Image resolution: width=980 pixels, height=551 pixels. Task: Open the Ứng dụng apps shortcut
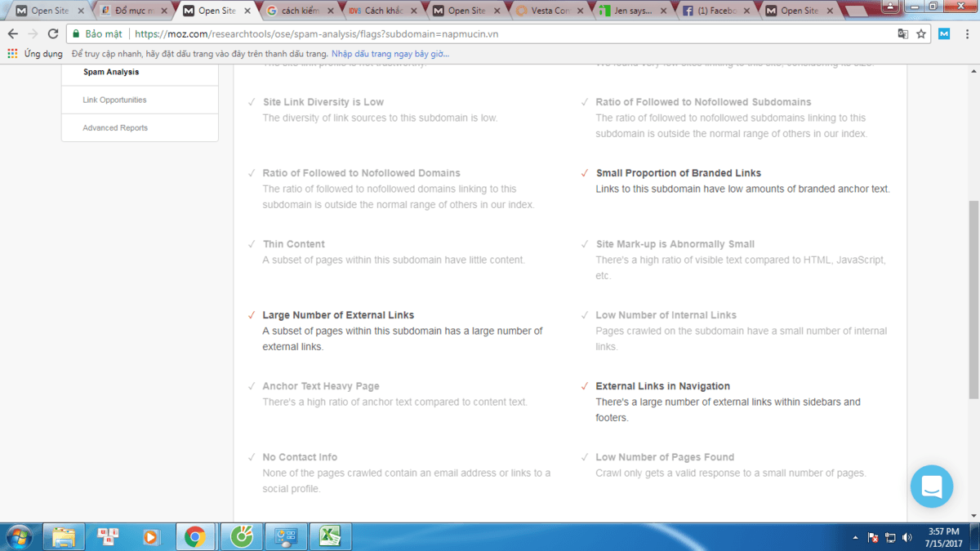click(x=35, y=54)
